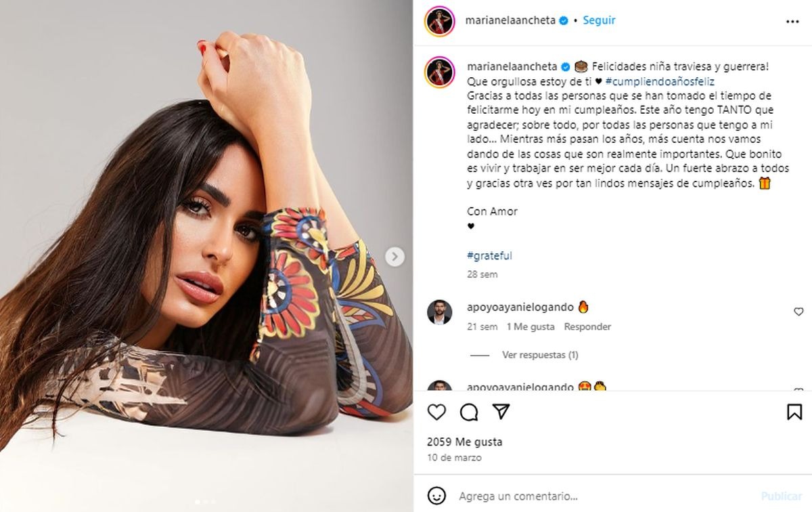This screenshot has width=812, height=512.
Task: Like the first apoyoayanielogando comment
Action: click(798, 312)
